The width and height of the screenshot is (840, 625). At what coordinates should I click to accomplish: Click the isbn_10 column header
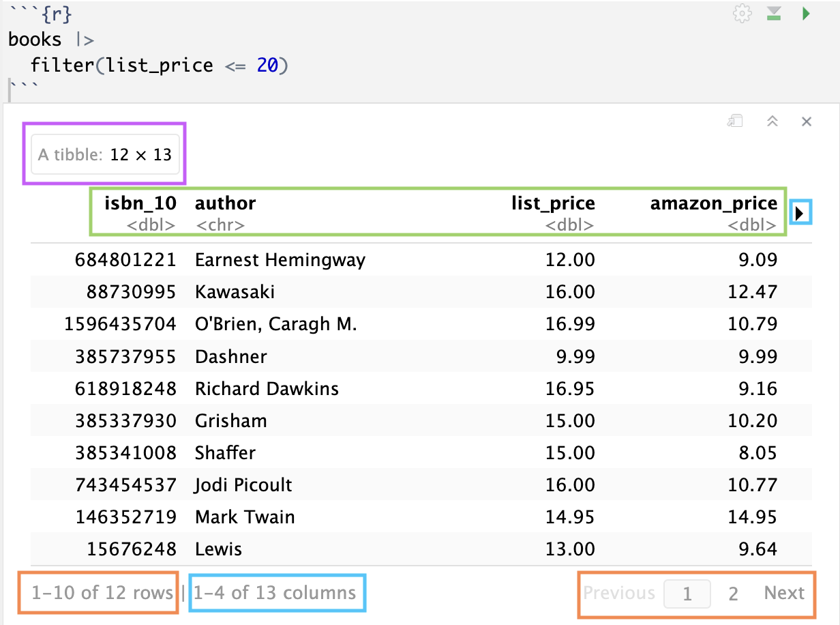(140, 203)
